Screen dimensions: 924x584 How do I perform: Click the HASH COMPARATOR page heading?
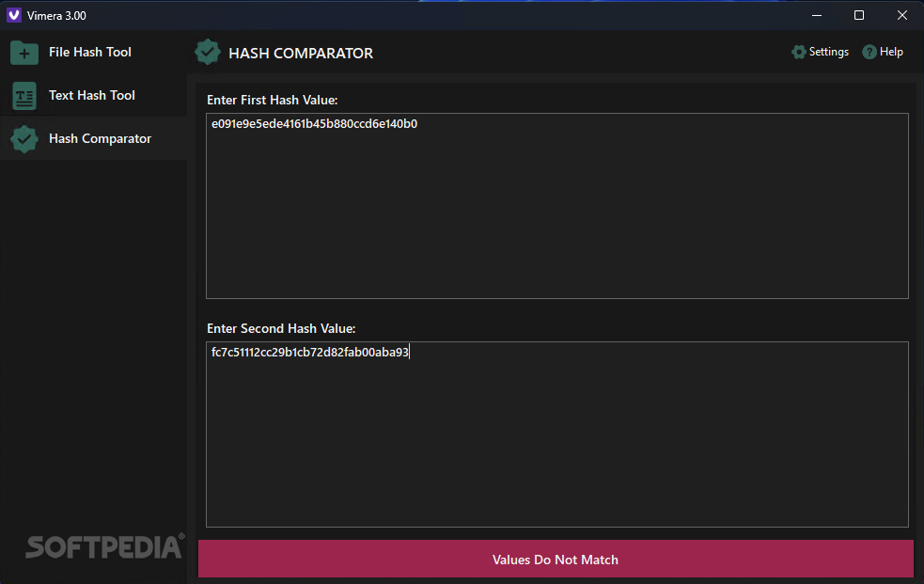301,53
